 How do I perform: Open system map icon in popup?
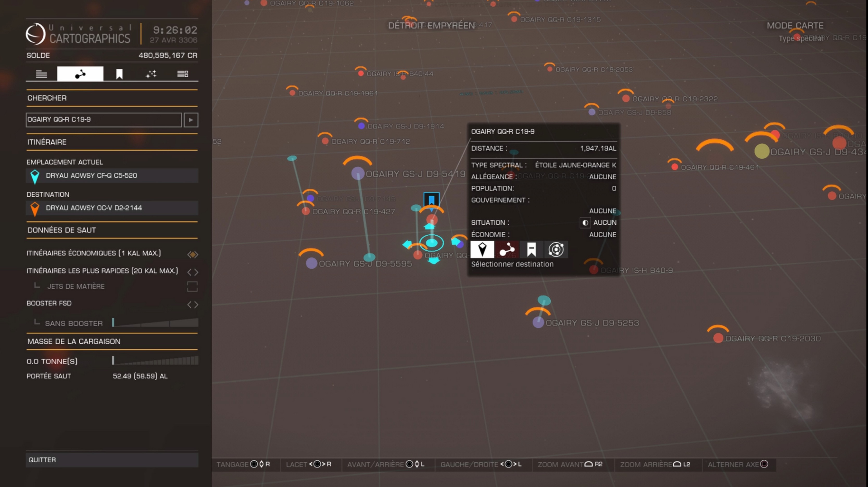(556, 249)
